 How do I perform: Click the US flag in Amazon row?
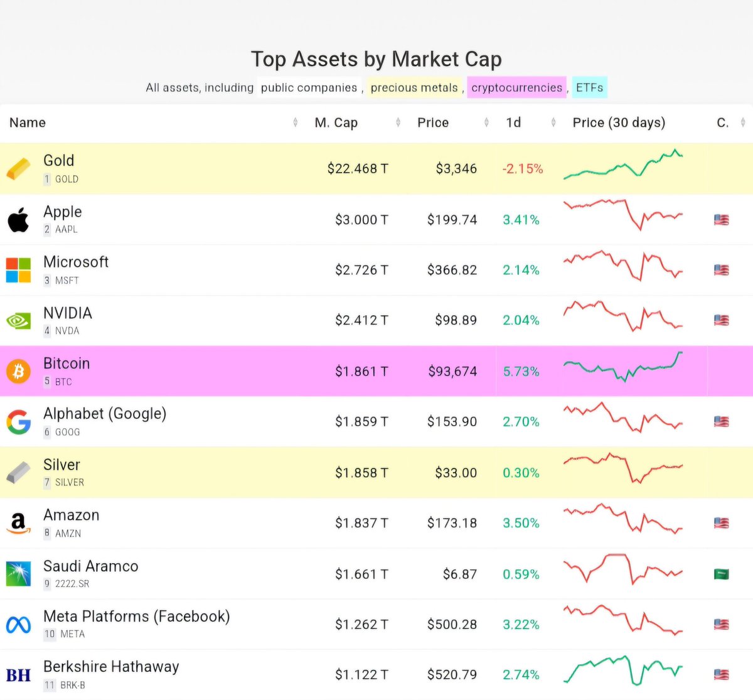tap(722, 523)
